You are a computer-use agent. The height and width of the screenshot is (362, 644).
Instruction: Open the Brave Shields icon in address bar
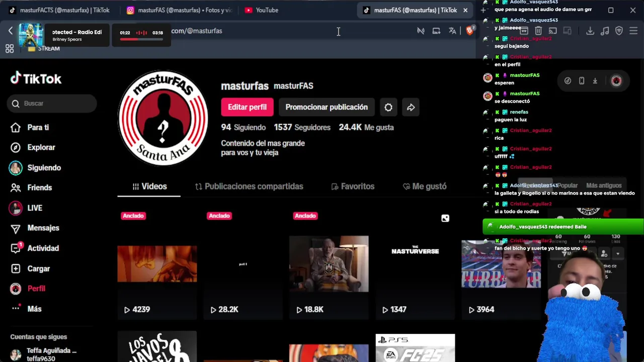click(470, 31)
